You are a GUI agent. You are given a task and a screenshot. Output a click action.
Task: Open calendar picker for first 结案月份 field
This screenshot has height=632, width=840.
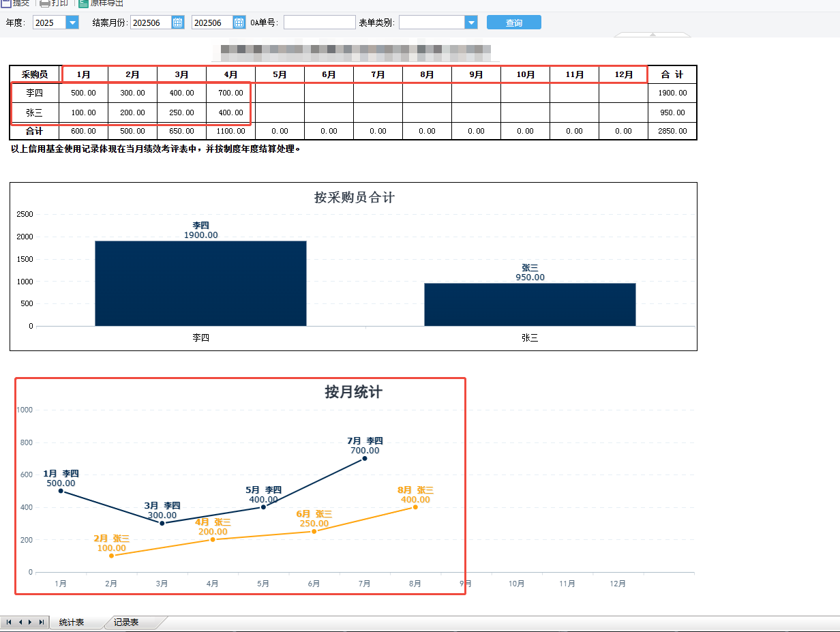pos(177,22)
